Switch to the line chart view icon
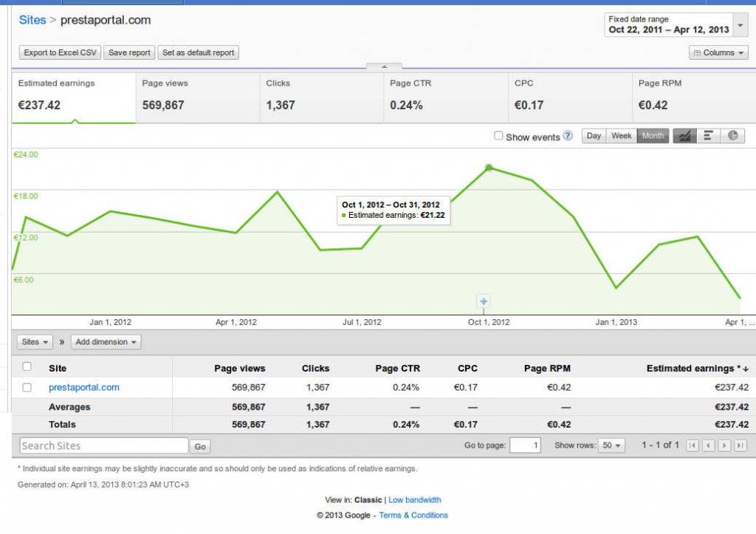The width and height of the screenshot is (756, 534). [684, 136]
